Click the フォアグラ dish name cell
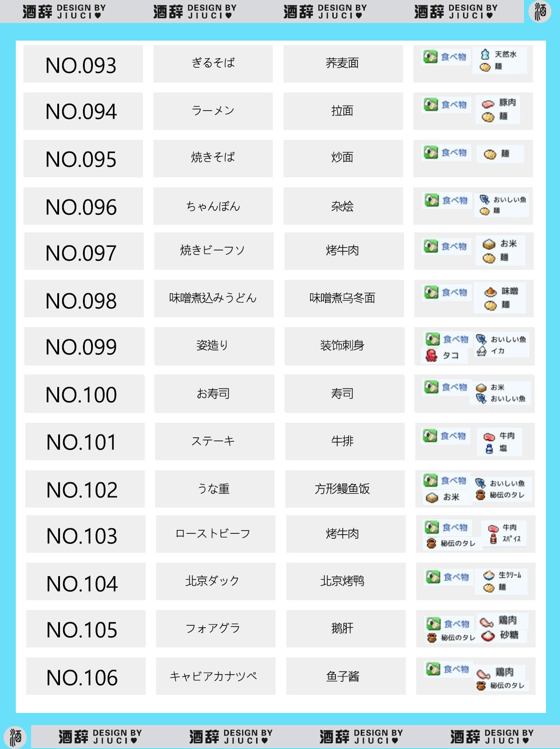Screen dimensions: 560x749 point(216,629)
